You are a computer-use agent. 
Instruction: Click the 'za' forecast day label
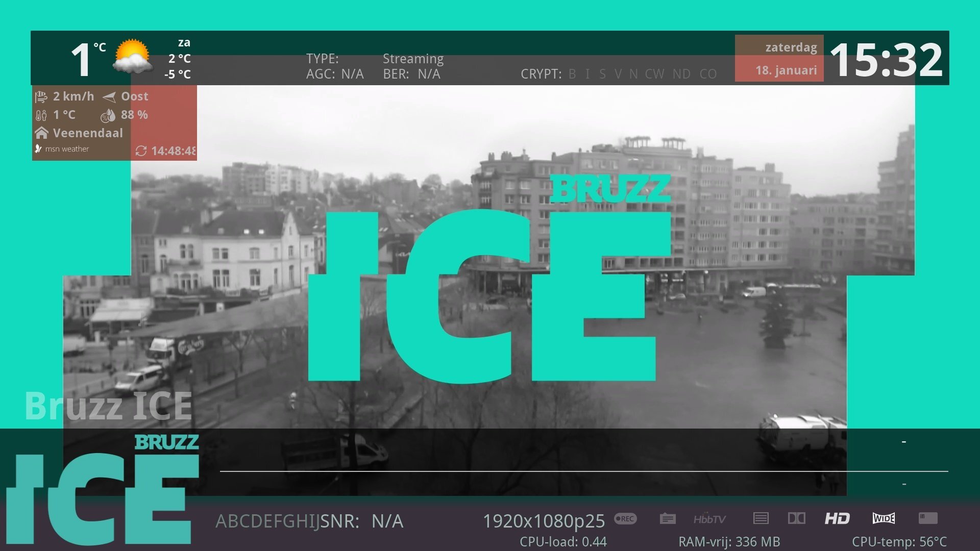pyautogui.click(x=184, y=43)
